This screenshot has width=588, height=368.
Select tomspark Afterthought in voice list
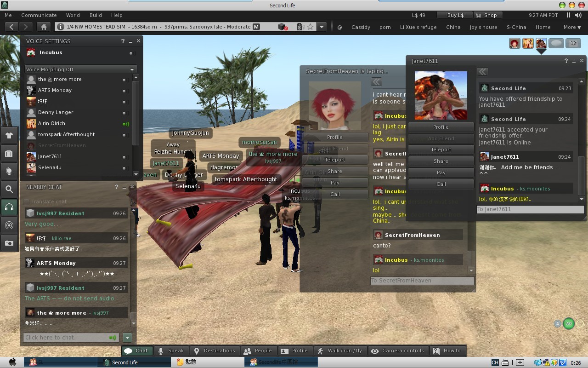[78, 134]
